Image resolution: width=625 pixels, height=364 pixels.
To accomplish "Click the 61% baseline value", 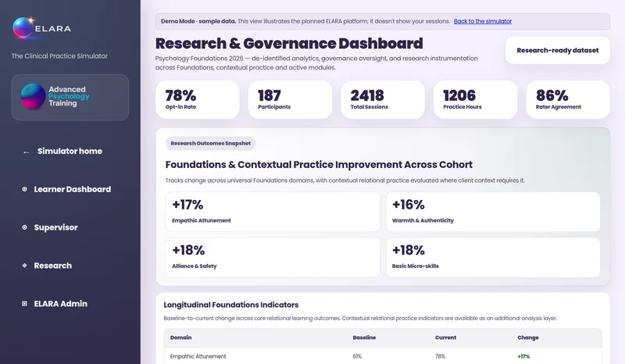I will [x=357, y=356].
